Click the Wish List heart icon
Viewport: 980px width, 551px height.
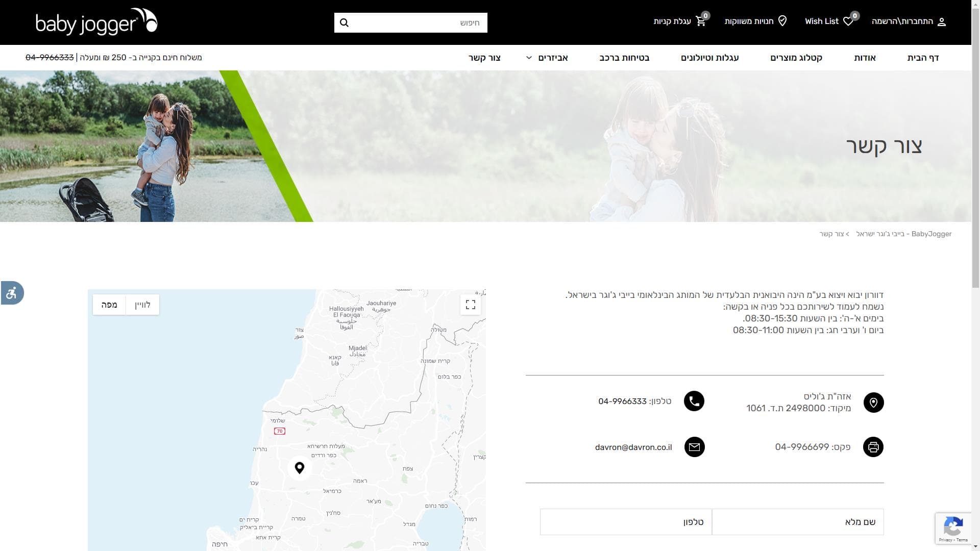[848, 21]
